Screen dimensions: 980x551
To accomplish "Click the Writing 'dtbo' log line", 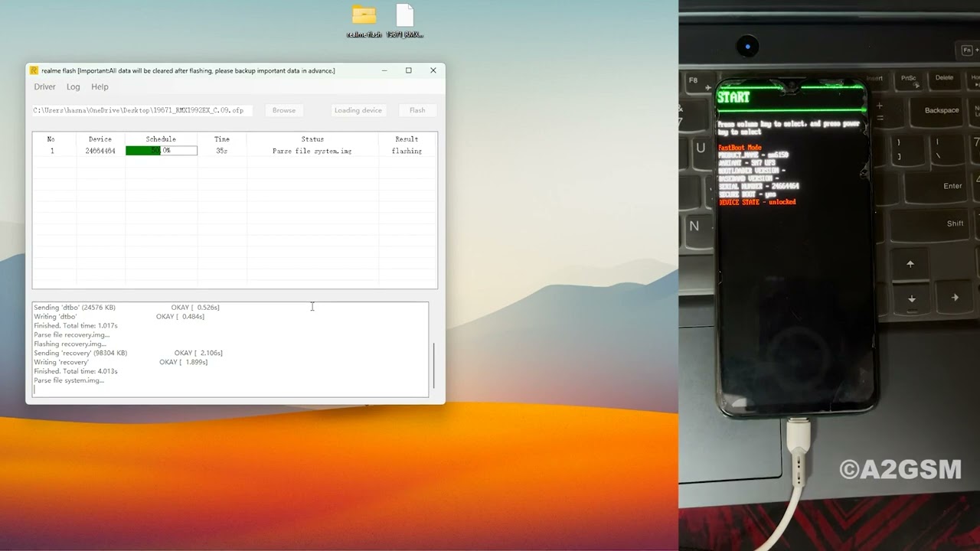I will [x=119, y=317].
